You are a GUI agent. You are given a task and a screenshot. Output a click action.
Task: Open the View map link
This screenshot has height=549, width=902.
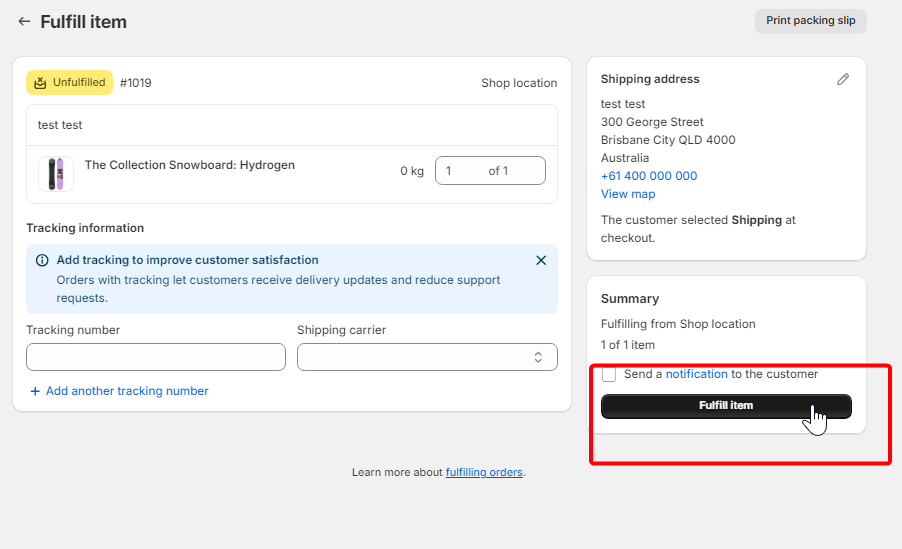coord(628,194)
